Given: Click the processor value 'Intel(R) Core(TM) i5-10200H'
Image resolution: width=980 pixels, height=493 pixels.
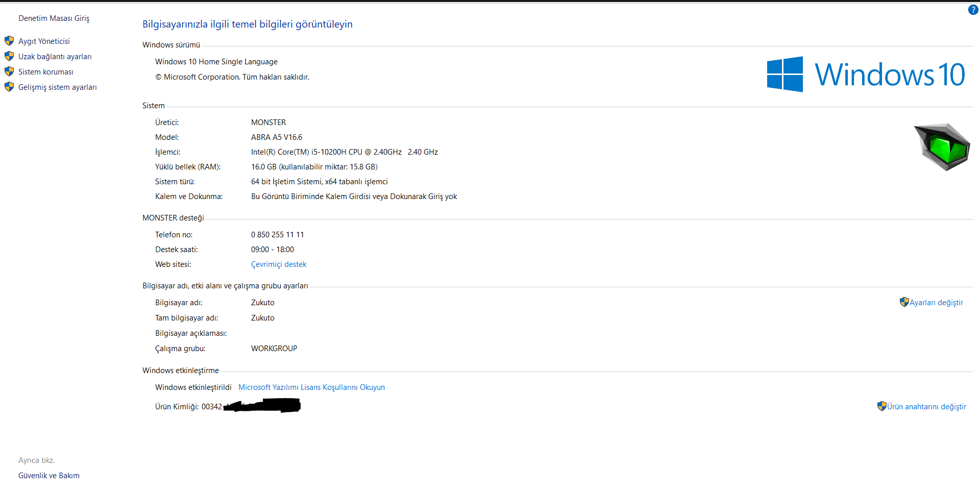Looking at the screenshot, I should click(299, 152).
